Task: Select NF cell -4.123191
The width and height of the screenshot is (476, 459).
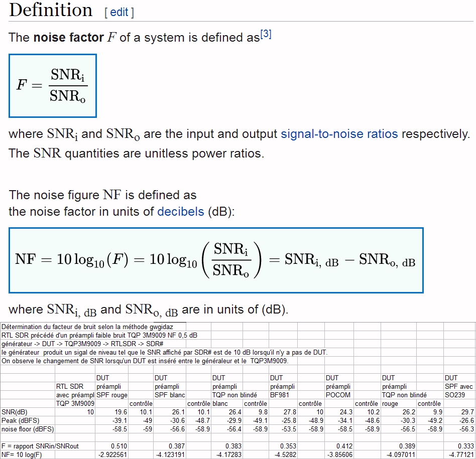Action: pyautogui.click(x=170, y=454)
